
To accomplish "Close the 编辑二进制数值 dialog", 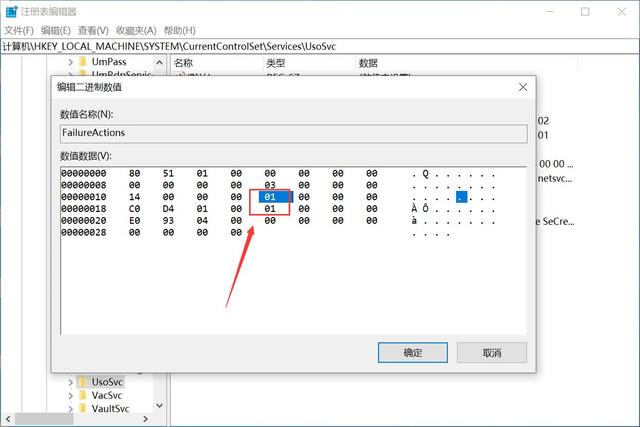I will tap(523, 87).
